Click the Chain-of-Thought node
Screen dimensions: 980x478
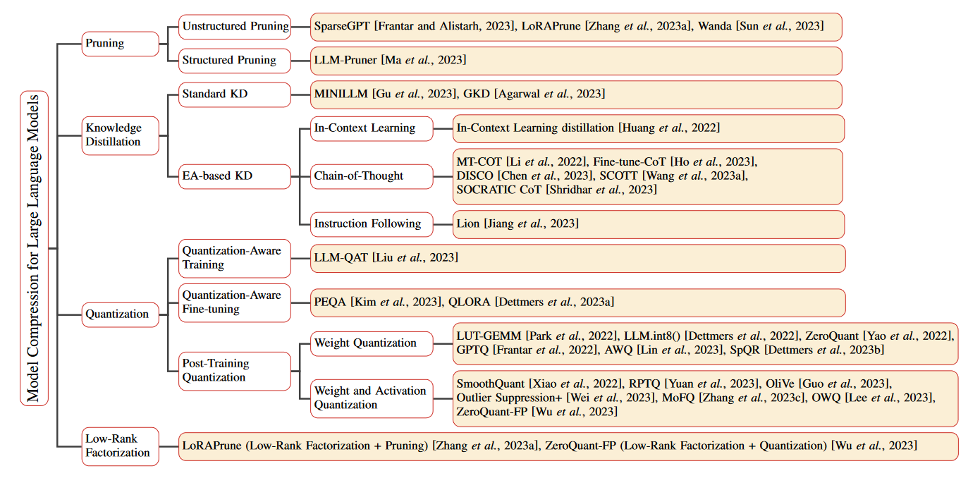(x=372, y=176)
